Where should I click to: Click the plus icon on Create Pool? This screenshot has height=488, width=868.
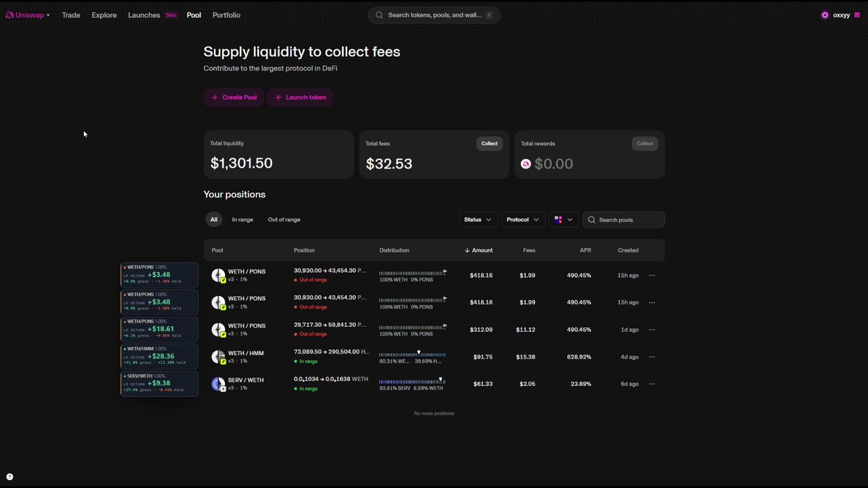click(x=214, y=98)
